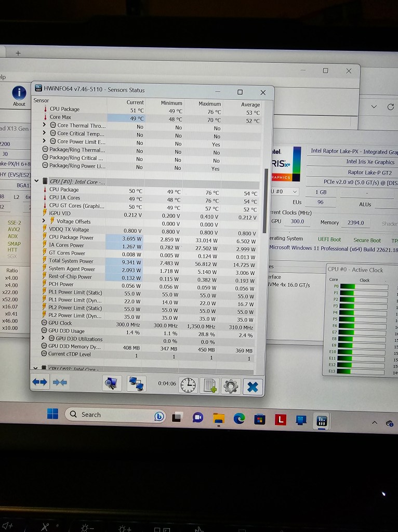The height and width of the screenshot is (532, 398).
Task: Click the network remote monitoring icon
Action: point(136,384)
